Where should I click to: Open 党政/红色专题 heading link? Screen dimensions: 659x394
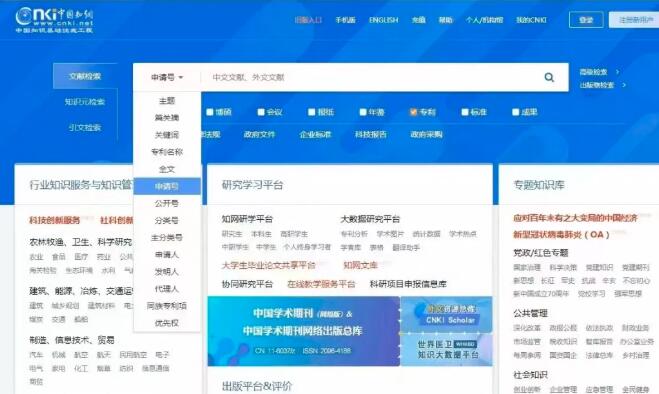(x=540, y=253)
